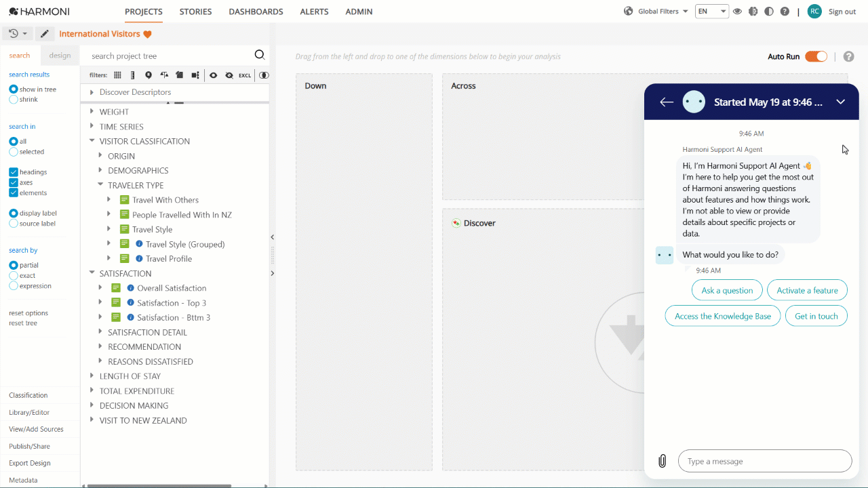Expand the Travel With Others item

tap(108, 200)
